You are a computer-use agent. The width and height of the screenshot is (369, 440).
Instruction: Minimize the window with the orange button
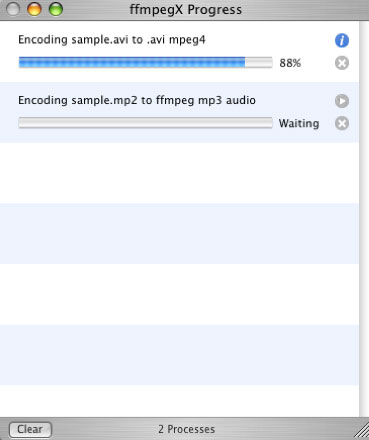click(34, 9)
